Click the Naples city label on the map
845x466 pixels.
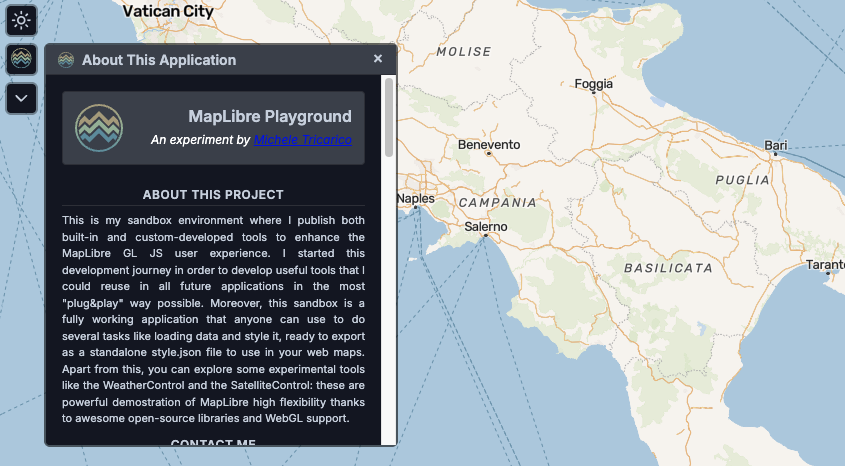tap(415, 199)
